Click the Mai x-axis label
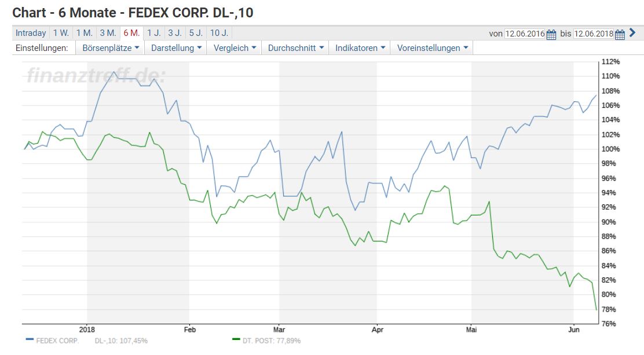The width and height of the screenshot is (644, 355). tap(471, 330)
